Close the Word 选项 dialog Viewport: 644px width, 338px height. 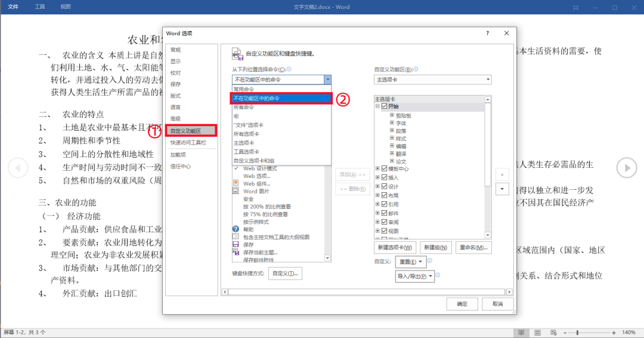coord(506,33)
